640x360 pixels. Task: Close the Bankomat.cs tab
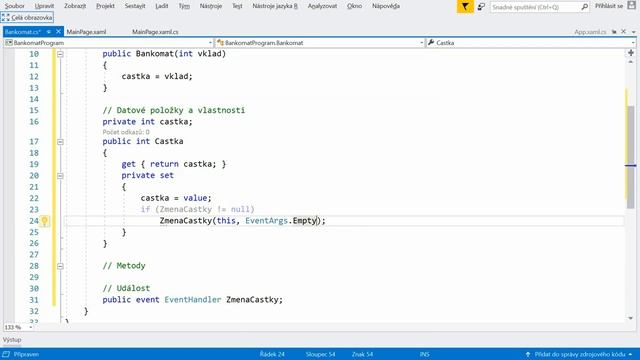(x=58, y=31)
